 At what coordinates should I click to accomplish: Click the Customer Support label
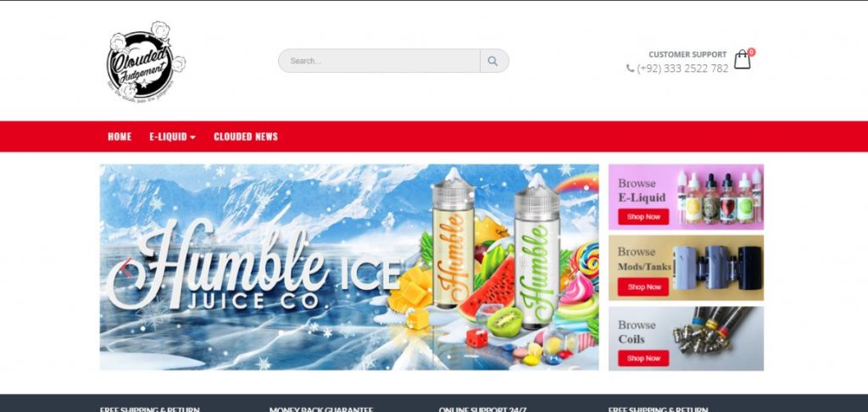pyautogui.click(x=687, y=54)
